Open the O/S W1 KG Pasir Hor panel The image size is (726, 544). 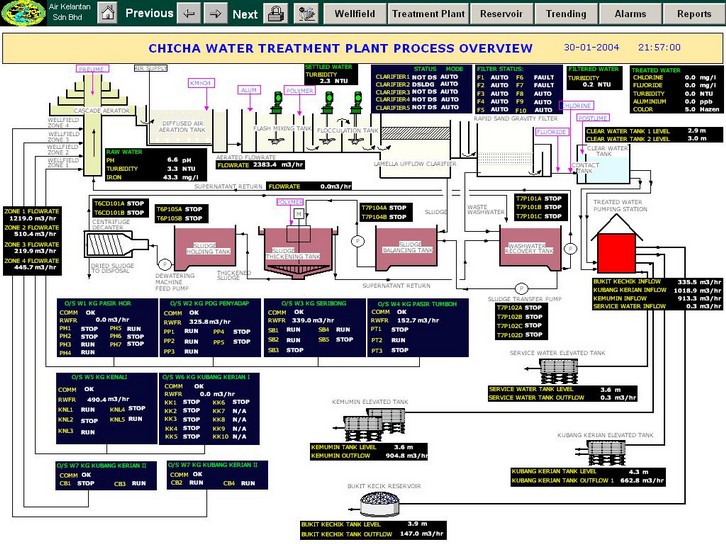(107, 327)
